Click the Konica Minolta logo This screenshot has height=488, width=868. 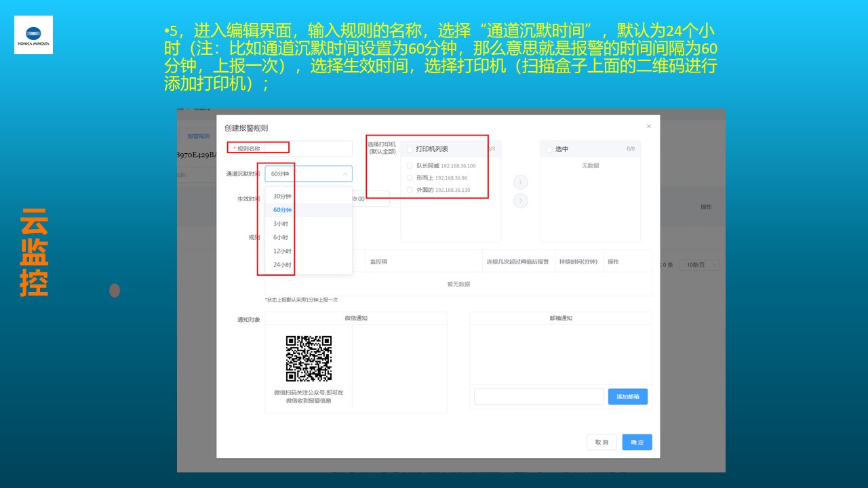click(x=33, y=35)
